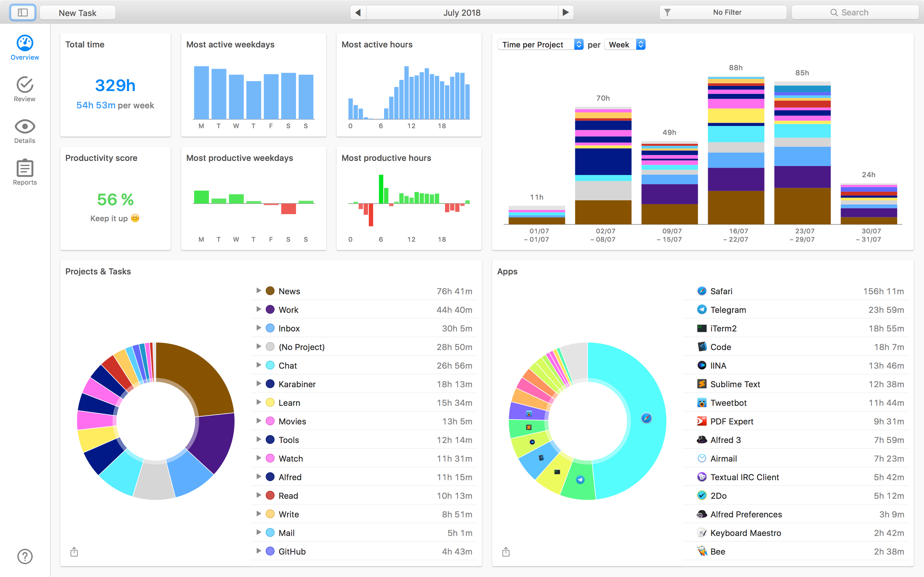Click the New Task button

point(78,13)
